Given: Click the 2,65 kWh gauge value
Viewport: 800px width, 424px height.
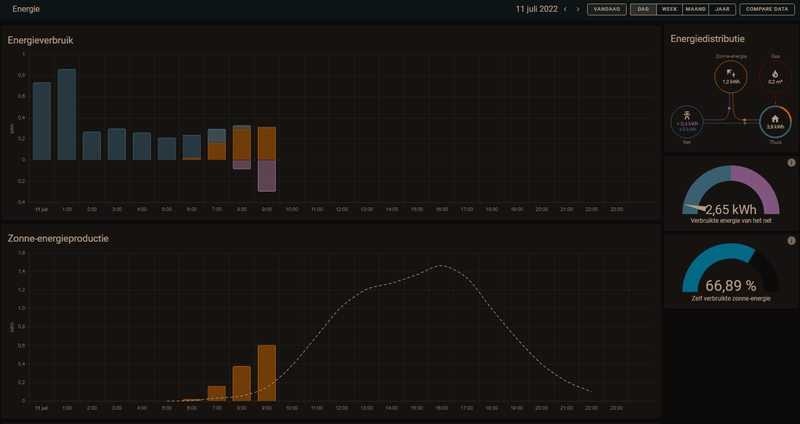Looking at the screenshot, I should click(731, 209).
